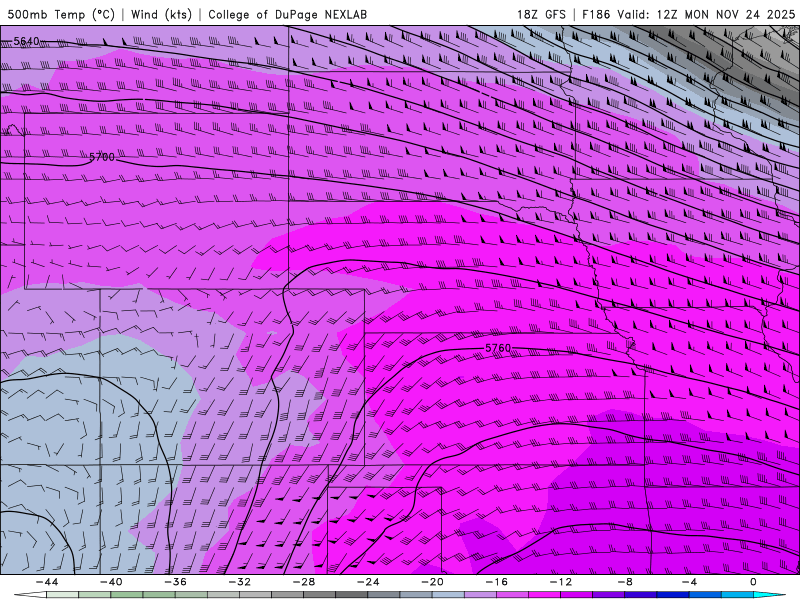Click the "Wind (kts)" header label
This screenshot has height=600, width=800.
[x=161, y=14]
